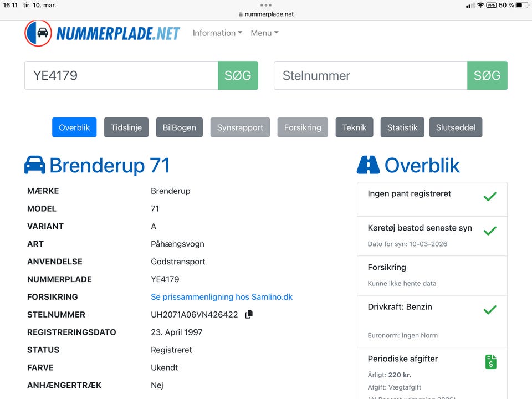Viewport: 532px width, 399px height.
Task: Click the road icon beside Overblik heading
Action: pyautogui.click(x=368, y=165)
